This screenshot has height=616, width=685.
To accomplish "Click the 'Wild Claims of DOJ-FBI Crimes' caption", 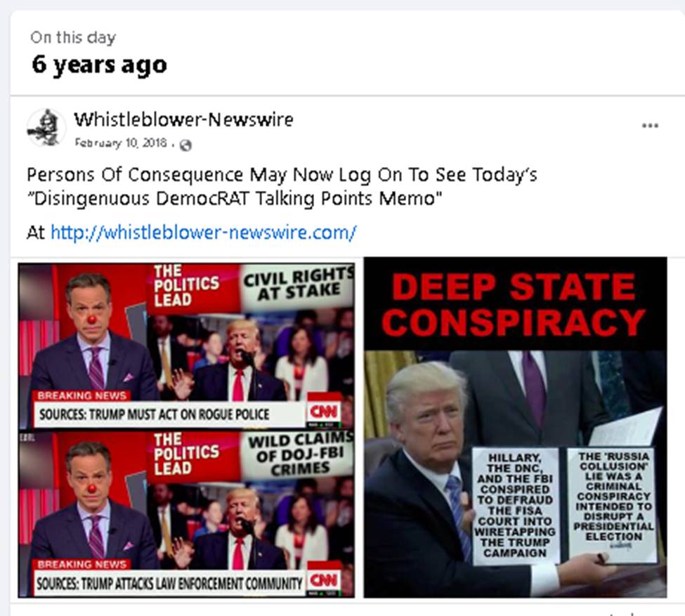I will 300,454.
